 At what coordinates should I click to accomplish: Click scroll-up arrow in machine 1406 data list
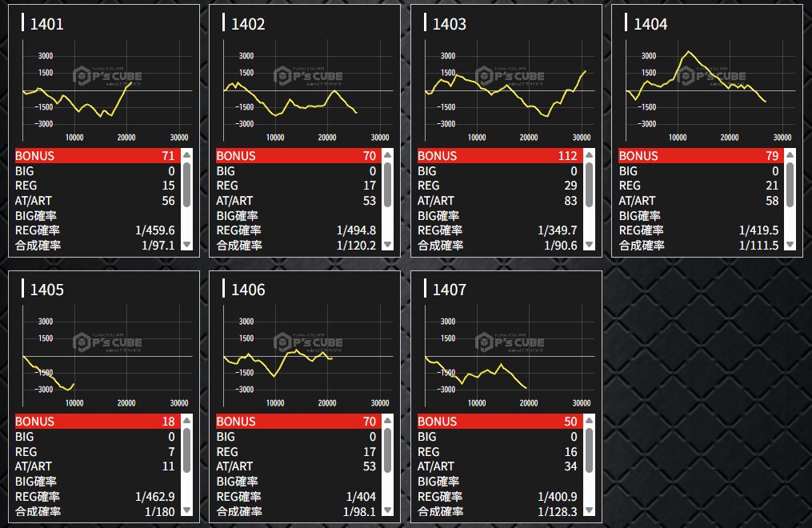(388, 421)
